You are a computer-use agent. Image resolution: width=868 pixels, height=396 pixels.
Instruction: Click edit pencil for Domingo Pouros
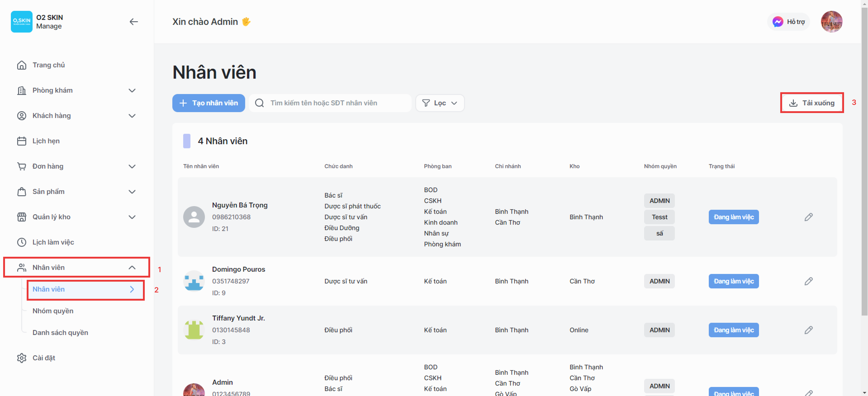click(808, 281)
